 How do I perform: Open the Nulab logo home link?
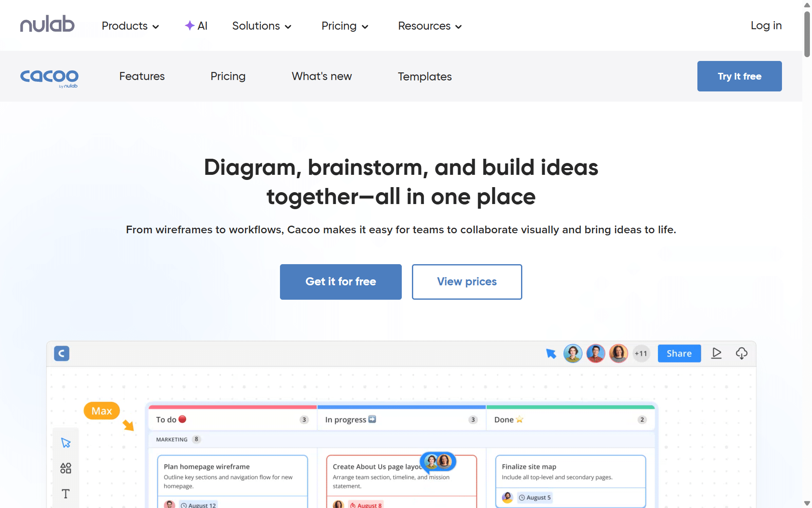click(x=47, y=25)
